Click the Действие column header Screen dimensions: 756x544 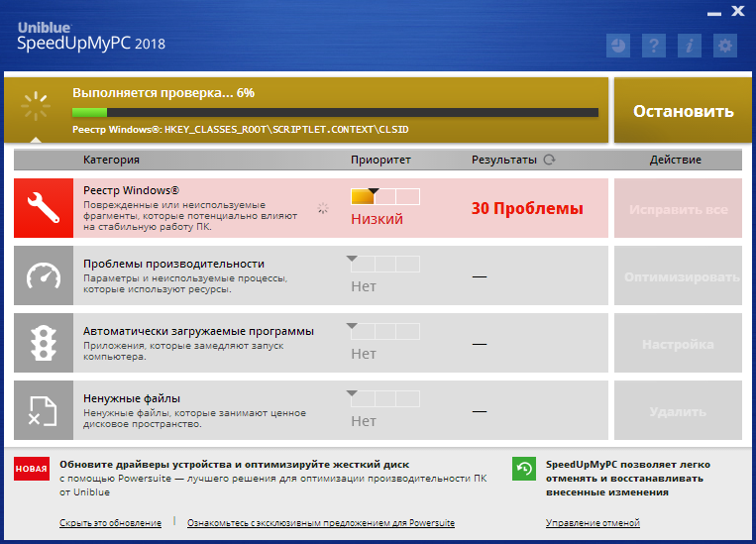pyautogui.click(x=675, y=160)
